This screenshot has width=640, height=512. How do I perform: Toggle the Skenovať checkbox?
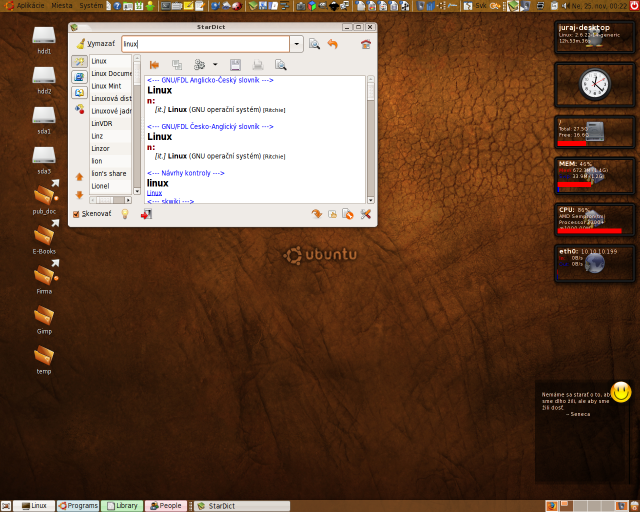point(76,214)
